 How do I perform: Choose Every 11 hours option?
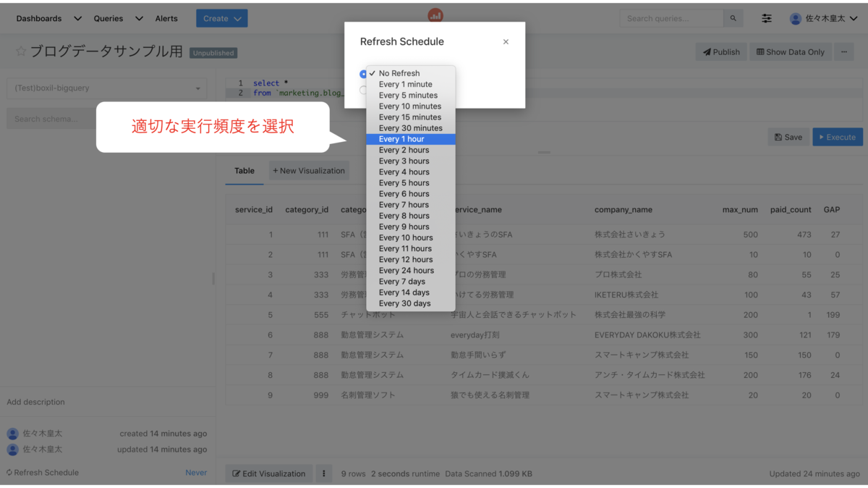[x=411, y=248]
